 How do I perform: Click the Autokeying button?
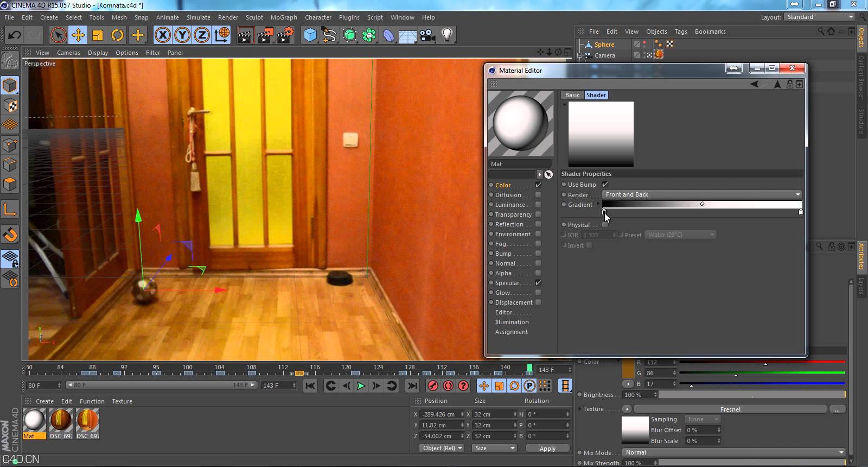[x=448, y=386]
